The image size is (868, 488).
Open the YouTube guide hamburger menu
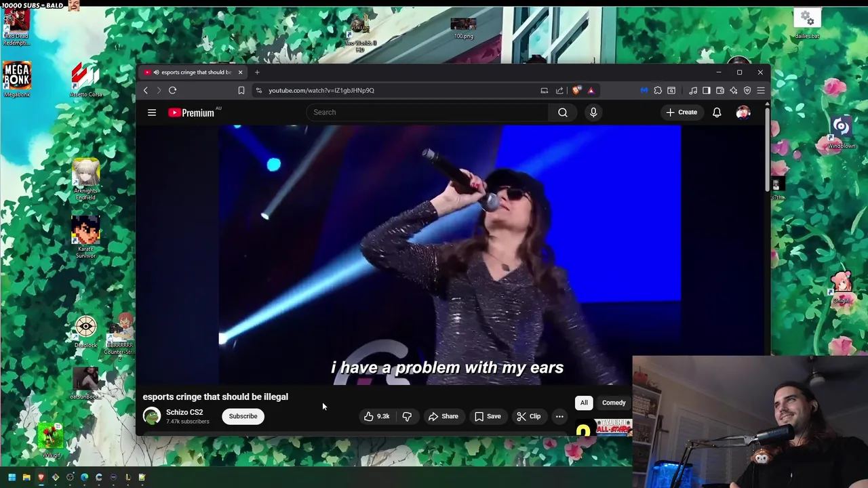pos(152,113)
